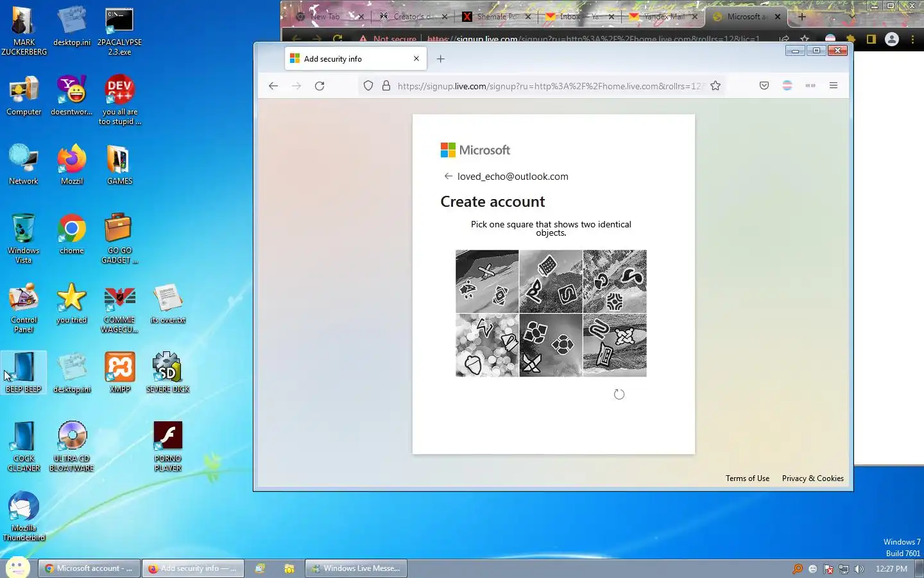Launch the XMPP XAMPP desktop icon

tap(120, 372)
